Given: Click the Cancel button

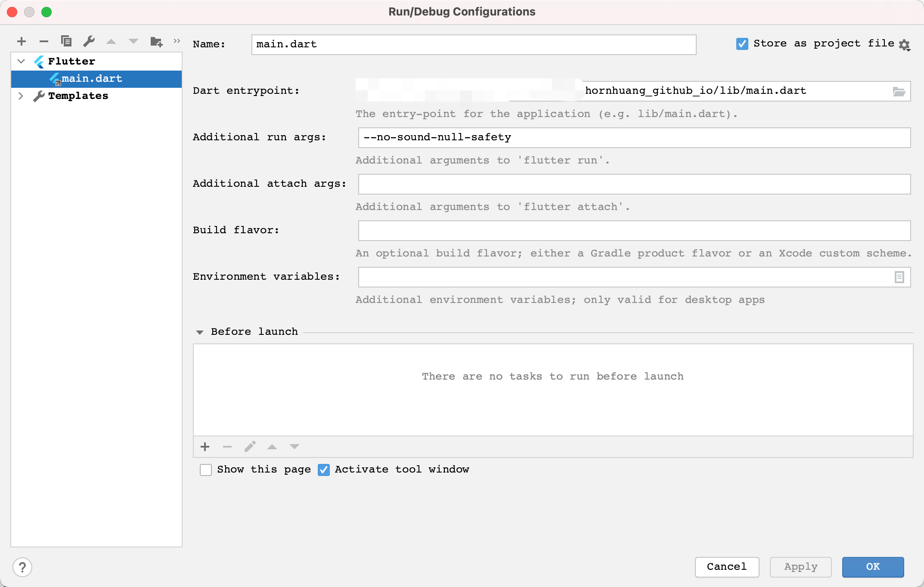Looking at the screenshot, I should click(x=727, y=567).
